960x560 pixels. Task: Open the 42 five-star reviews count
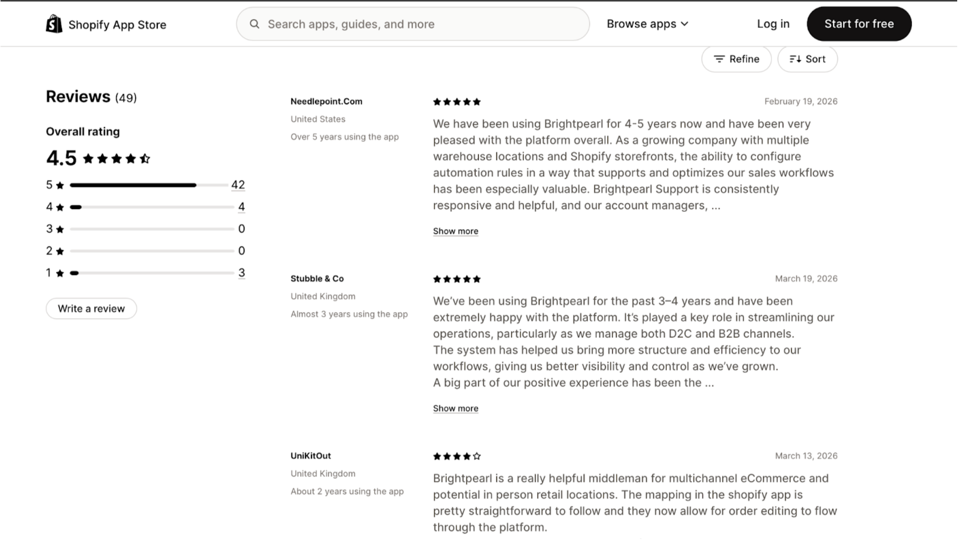(238, 185)
